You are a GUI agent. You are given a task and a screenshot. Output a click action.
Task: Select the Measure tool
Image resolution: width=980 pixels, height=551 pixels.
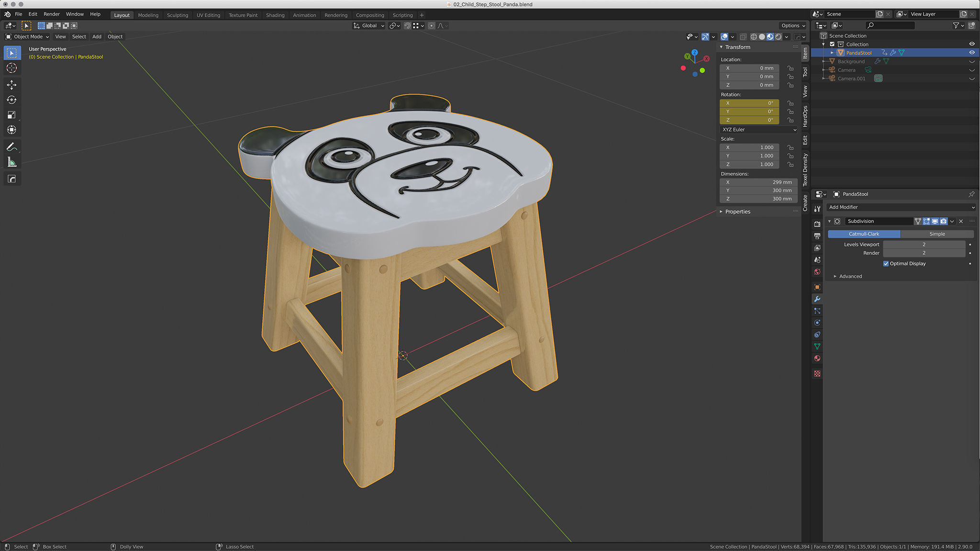(x=11, y=162)
